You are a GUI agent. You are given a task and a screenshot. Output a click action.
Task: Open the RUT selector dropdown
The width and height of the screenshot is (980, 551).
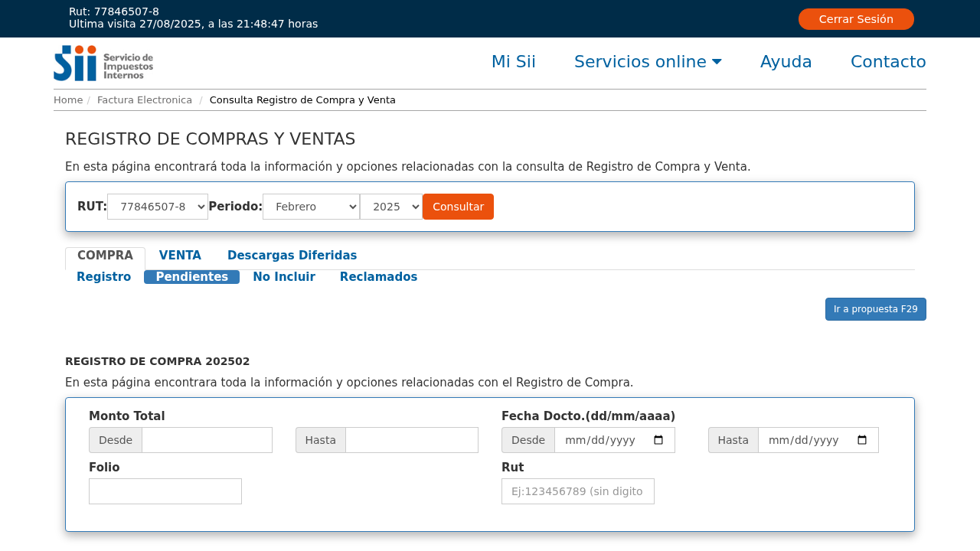(158, 207)
